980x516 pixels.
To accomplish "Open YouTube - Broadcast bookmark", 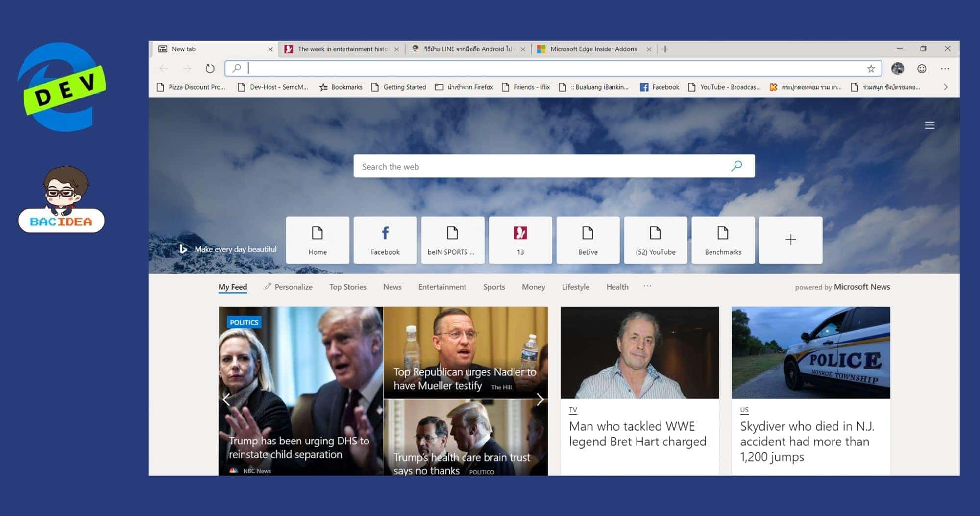I will tap(725, 87).
